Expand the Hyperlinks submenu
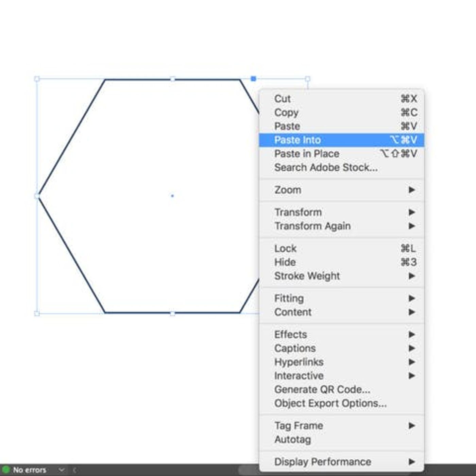 341,362
